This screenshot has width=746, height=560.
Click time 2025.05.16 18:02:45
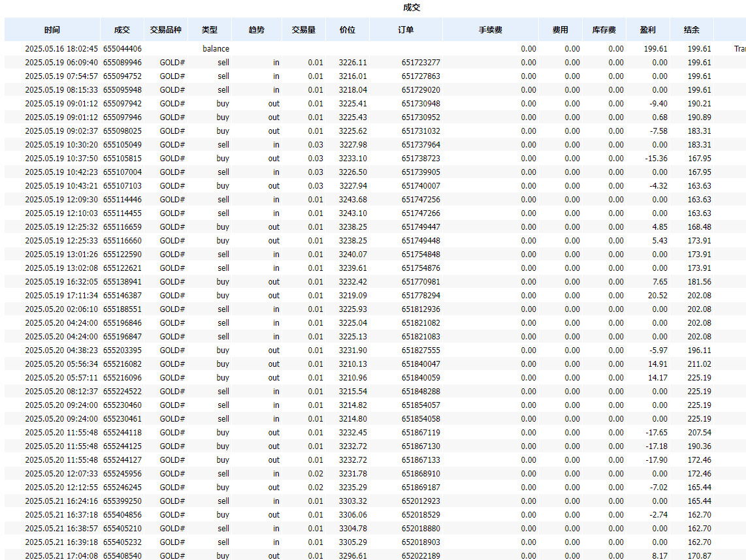61,48
